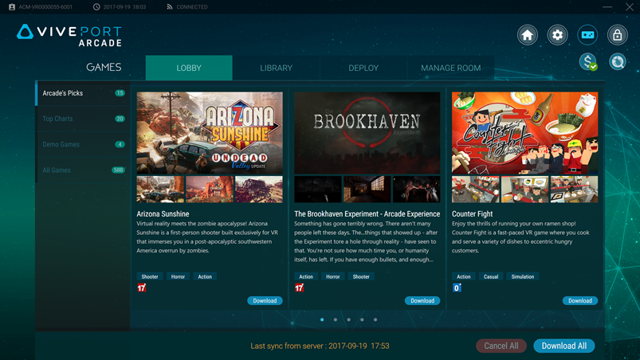Go to second carousel page dot
The image size is (640, 360).
(336, 320)
